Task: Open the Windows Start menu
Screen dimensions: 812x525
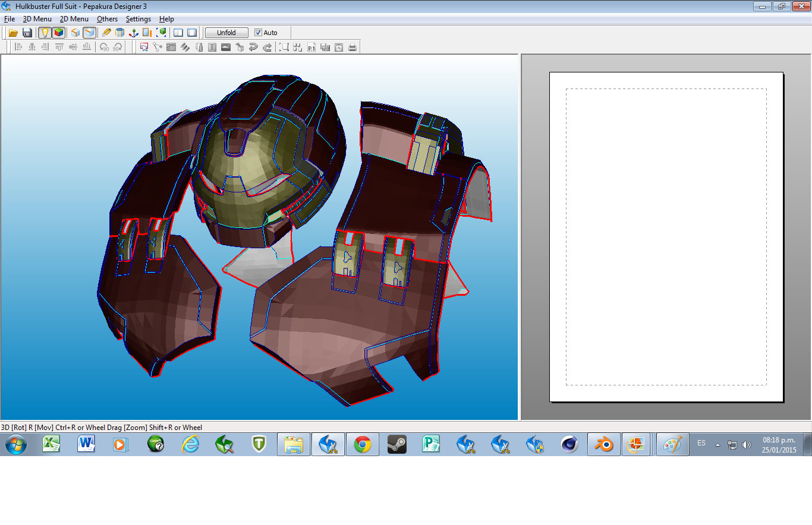Action: pyautogui.click(x=16, y=444)
